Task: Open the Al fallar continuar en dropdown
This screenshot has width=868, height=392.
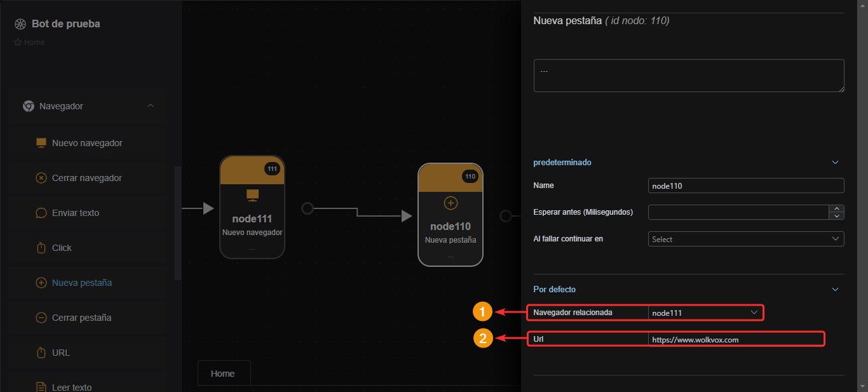Action: pyautogui.click(x=746, y=239)
